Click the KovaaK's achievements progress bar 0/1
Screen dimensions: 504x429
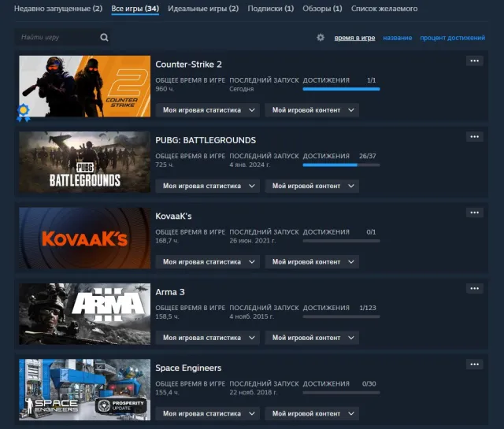pyautogui.click(x=341, y=241)
